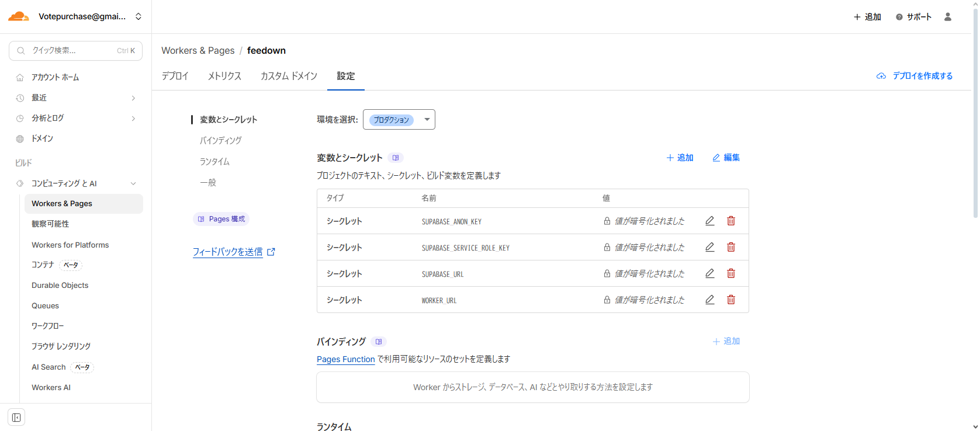980x431 pixels.
Task: Click the empty bindings placeholder box
Action: 533,387
